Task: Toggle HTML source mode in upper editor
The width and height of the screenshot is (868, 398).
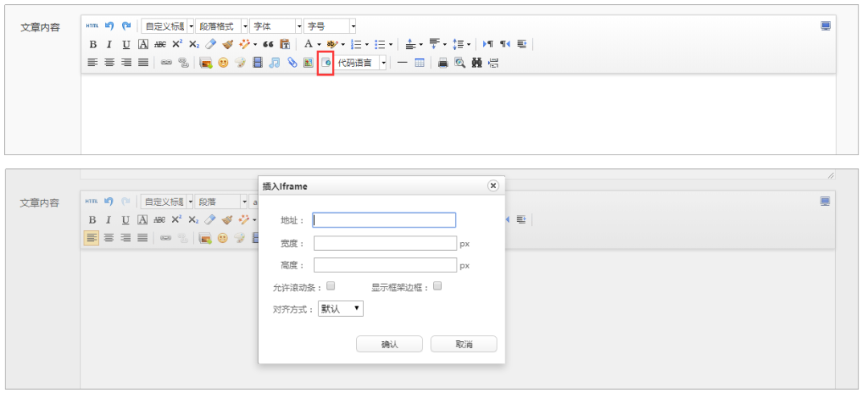Action: tap(92, 26)
